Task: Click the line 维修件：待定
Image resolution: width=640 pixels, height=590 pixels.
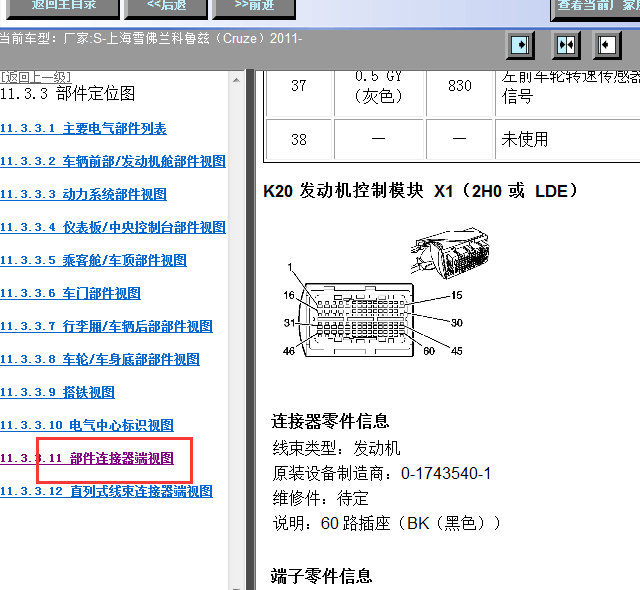Action: (320, 498)
